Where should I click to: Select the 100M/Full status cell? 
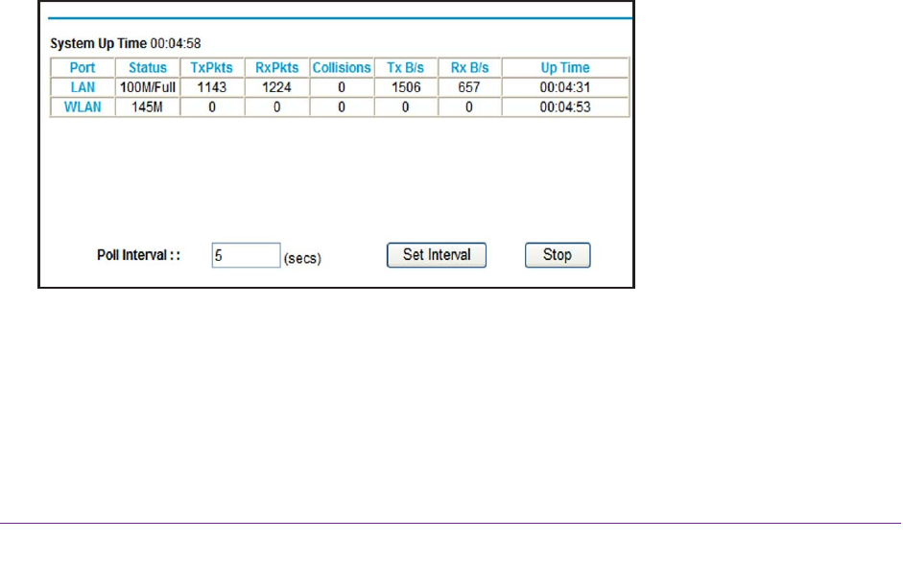(148, 87)
